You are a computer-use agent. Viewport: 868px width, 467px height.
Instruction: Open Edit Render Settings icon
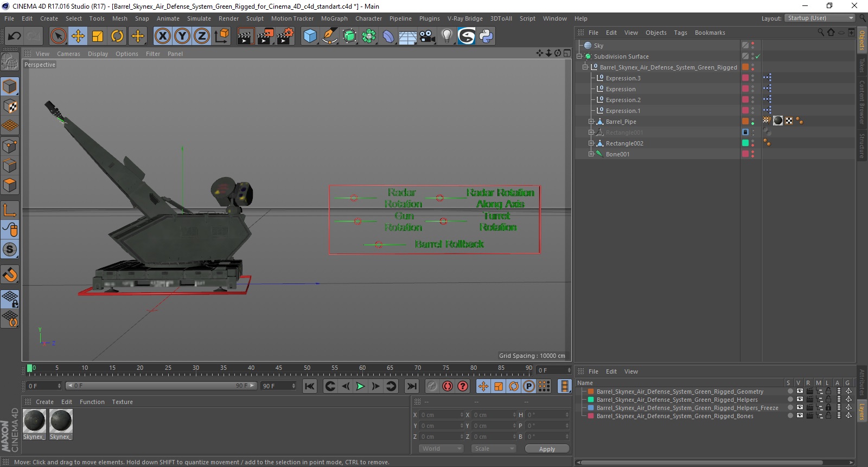(285, 36)
